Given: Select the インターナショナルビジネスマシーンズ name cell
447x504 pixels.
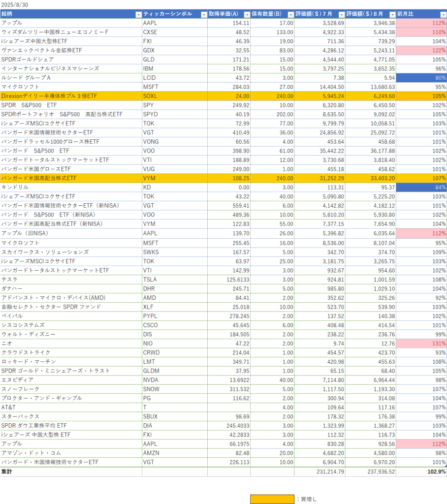Looking at the screenshot, I should [71, 68].
